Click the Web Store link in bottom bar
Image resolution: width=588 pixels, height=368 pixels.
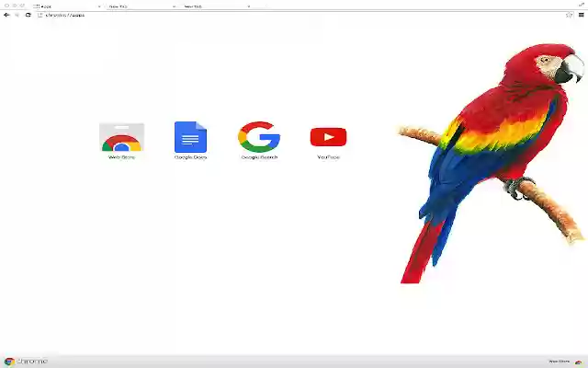coord(560,362)
